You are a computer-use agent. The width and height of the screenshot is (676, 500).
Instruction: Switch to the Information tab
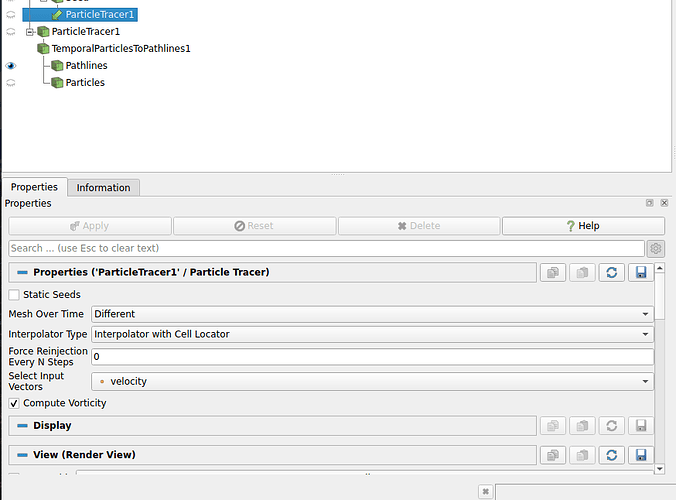[103, 188]
